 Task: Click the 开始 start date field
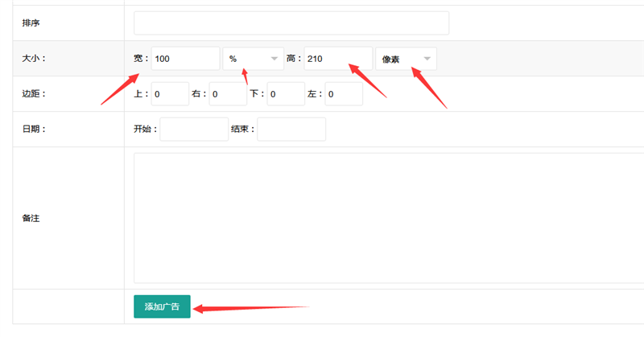pyautogui.click(x=194, y=129)
